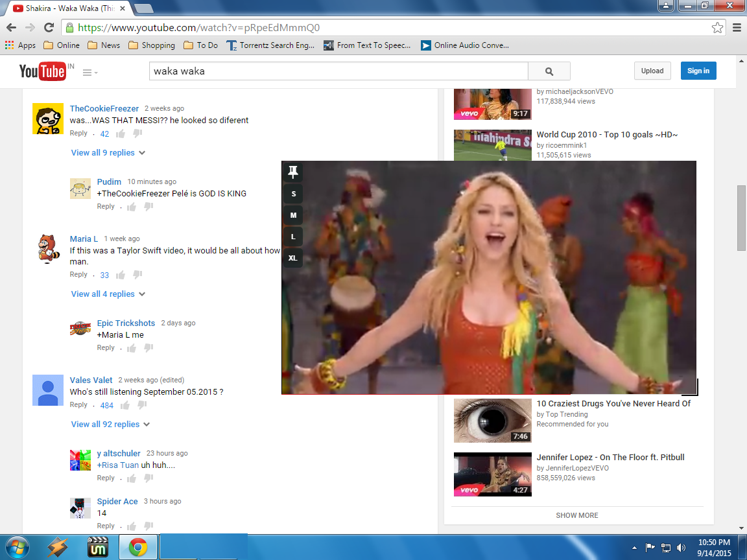Click the address bar URL
The height and width of the screenshot is (560, 747).
(198, 28)
